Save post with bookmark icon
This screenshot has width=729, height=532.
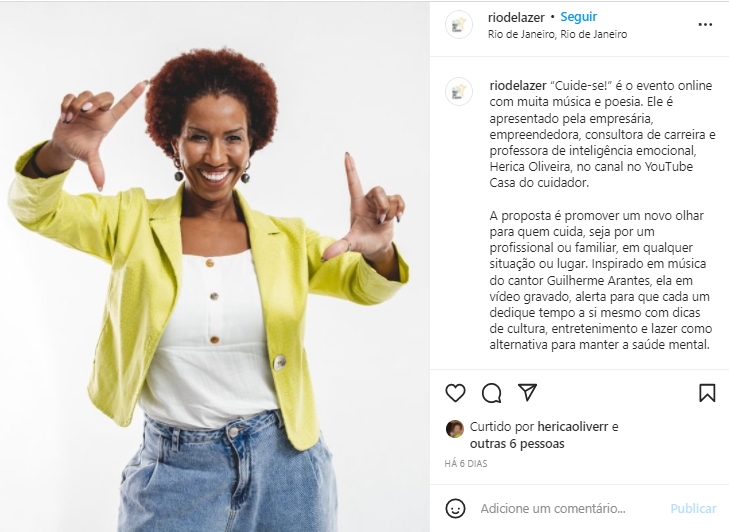[x=707, y=393]
